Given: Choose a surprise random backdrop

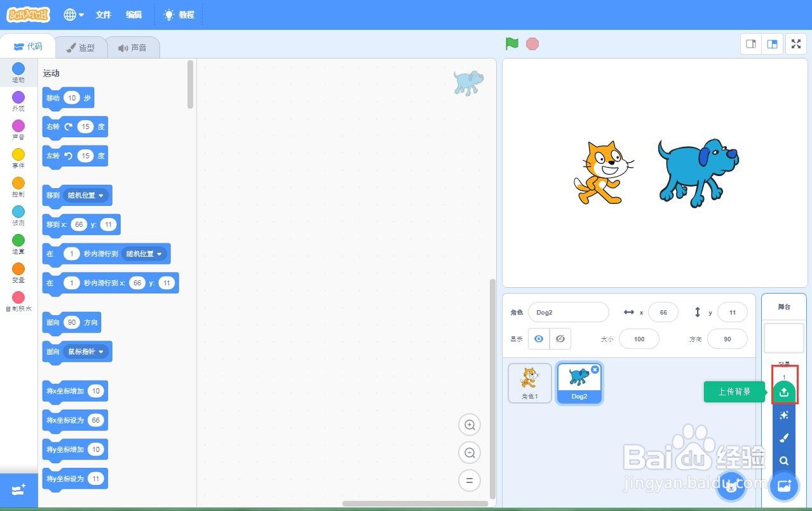Looking at the screenshot, I should [x=784, y=415].
